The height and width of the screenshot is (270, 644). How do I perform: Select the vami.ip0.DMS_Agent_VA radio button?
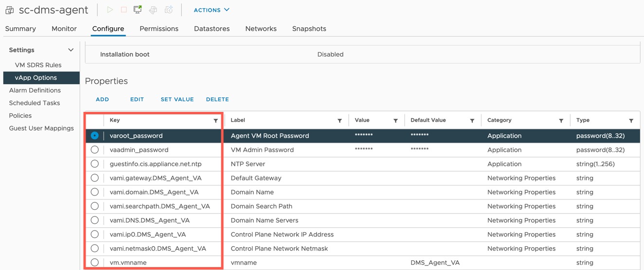[x=94, y=234]
